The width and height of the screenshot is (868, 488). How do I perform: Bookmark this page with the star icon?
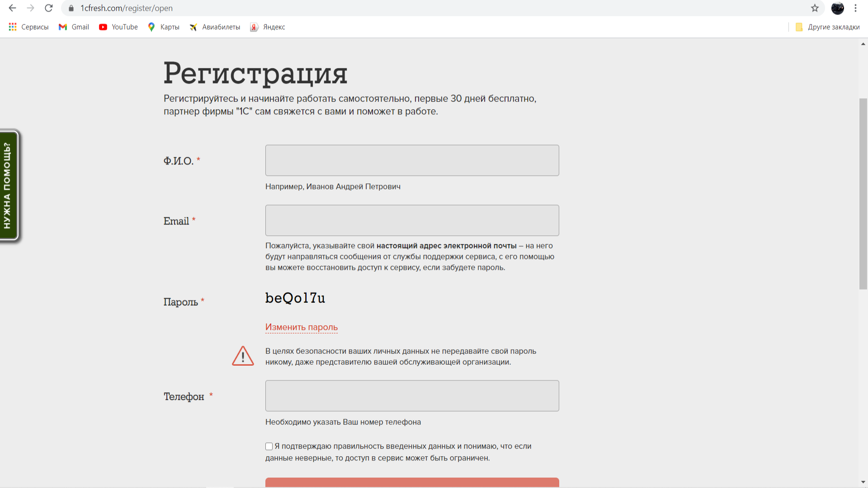815,8
